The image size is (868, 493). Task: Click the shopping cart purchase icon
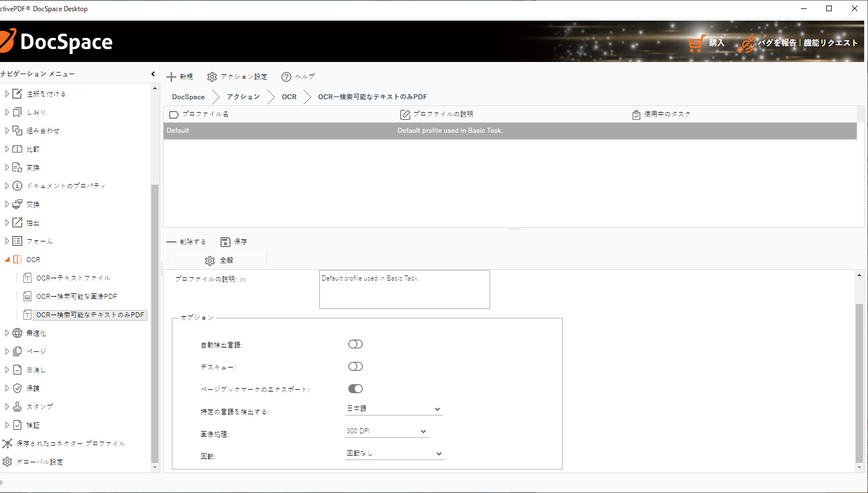(x=697, y=43)
